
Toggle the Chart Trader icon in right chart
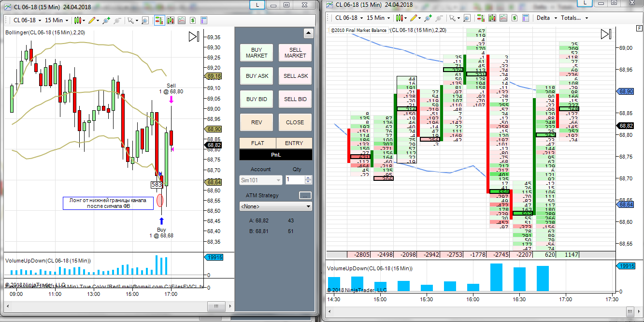tap(481, 18)
